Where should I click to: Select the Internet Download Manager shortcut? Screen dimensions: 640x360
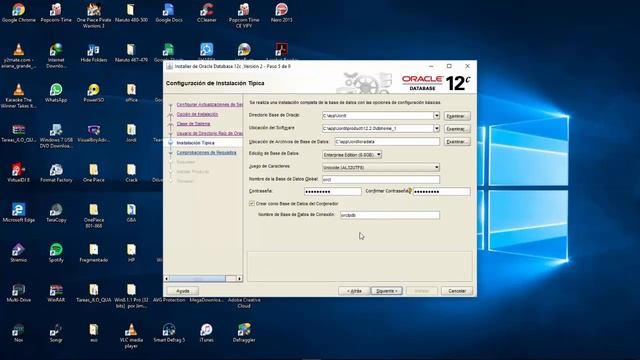(x=56, y=55)
